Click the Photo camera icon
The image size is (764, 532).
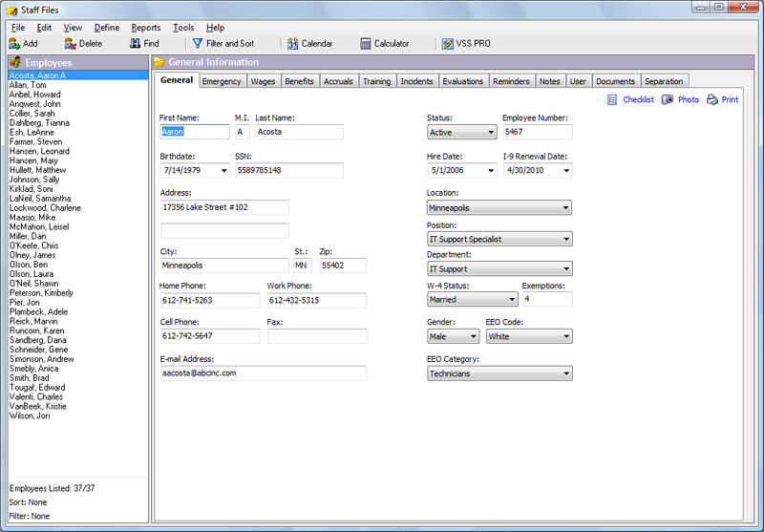pyautogui.click(x=667, y=99)
